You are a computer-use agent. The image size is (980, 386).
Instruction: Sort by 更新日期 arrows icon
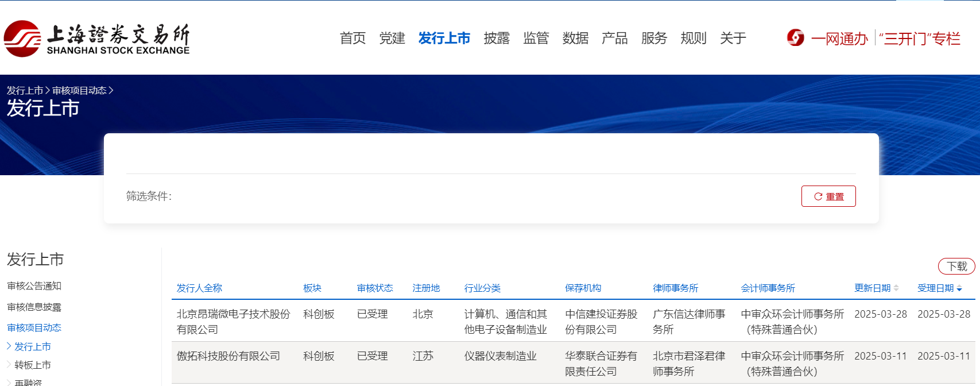point(896,288)
